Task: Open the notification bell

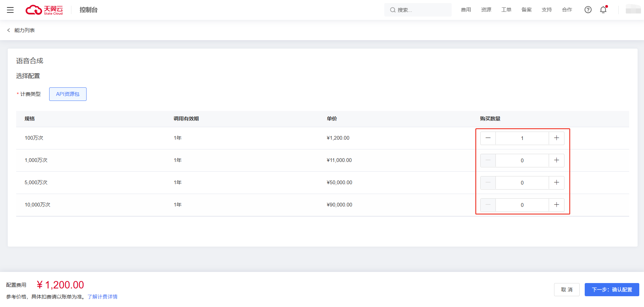Action: point(603,10)
